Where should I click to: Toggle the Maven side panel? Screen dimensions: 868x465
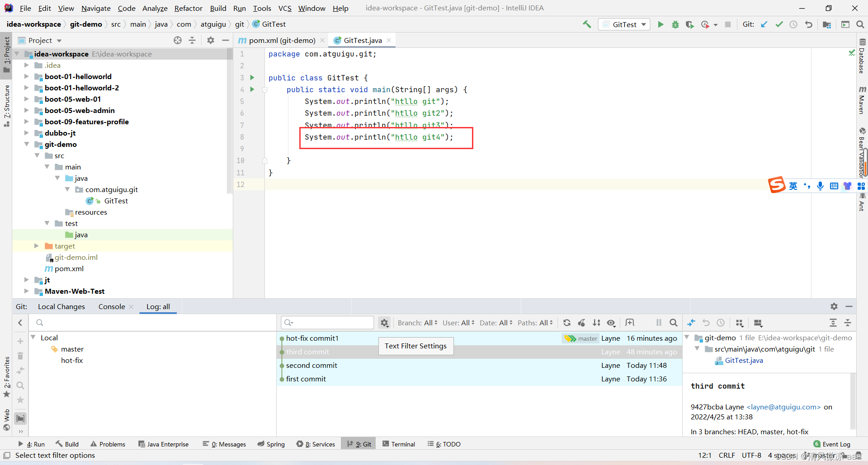[862, 100]
